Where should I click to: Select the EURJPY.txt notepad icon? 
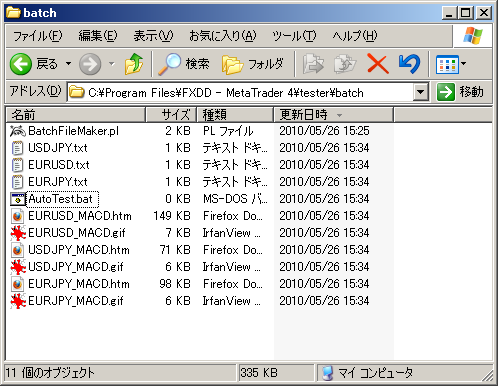coord(17,182)
